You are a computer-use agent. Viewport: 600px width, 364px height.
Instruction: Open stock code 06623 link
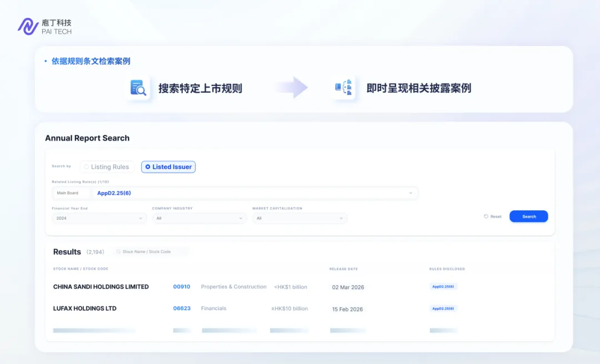coord(182,309)
